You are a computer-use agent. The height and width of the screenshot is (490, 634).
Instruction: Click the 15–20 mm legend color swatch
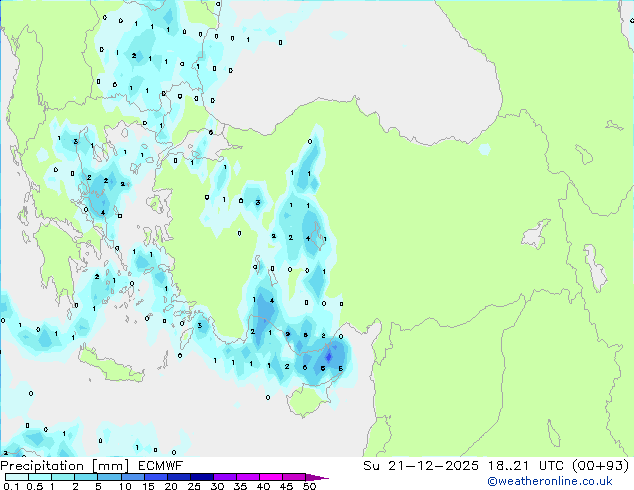pos(155,477)
